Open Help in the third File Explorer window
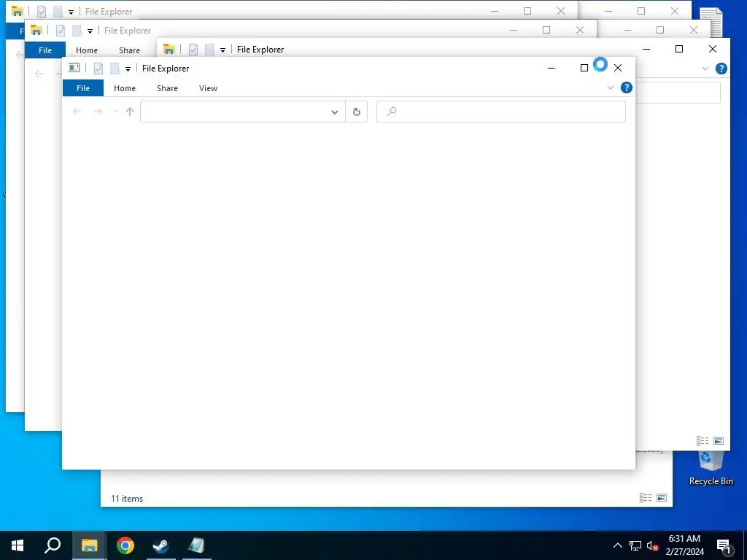The height and width of the screenshot is (560, 747). click(x=721, y=69)
